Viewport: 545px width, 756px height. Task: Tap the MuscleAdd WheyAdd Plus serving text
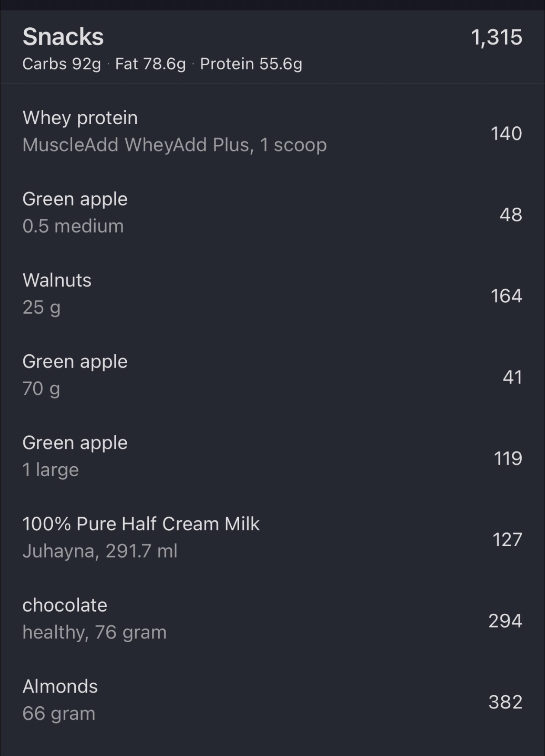point(174,145)
